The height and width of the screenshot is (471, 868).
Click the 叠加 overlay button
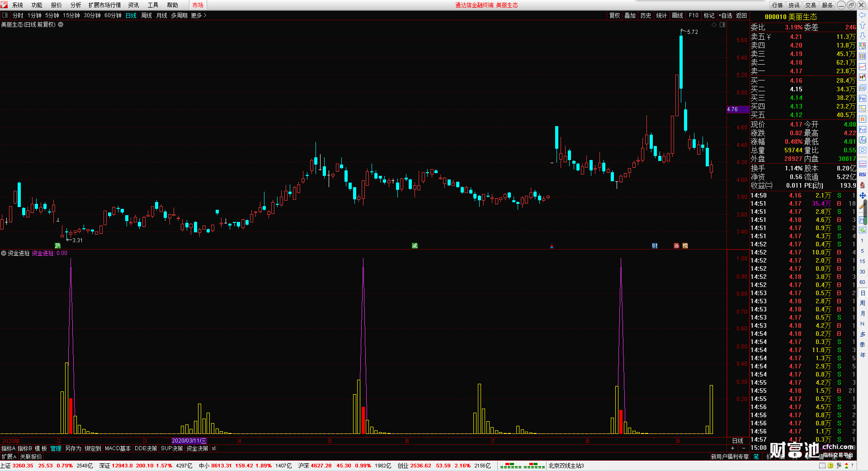click(x=630, y=15)
